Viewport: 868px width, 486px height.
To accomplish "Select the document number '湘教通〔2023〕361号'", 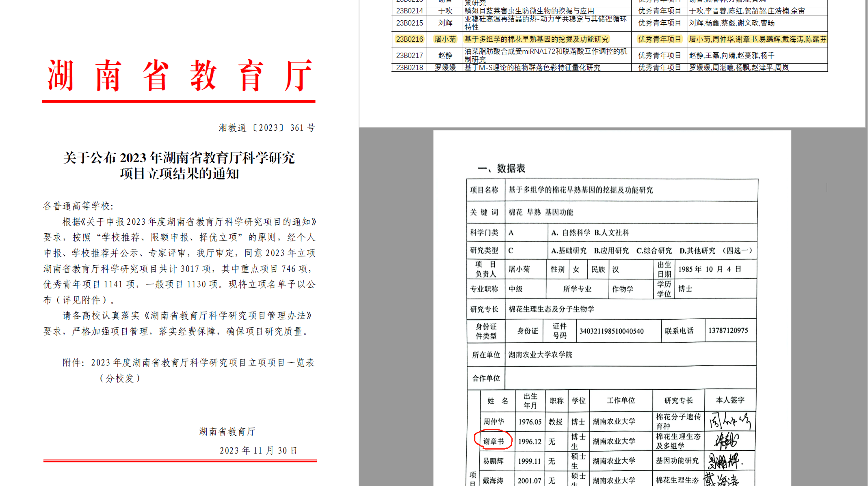I will tap(267, 128).
